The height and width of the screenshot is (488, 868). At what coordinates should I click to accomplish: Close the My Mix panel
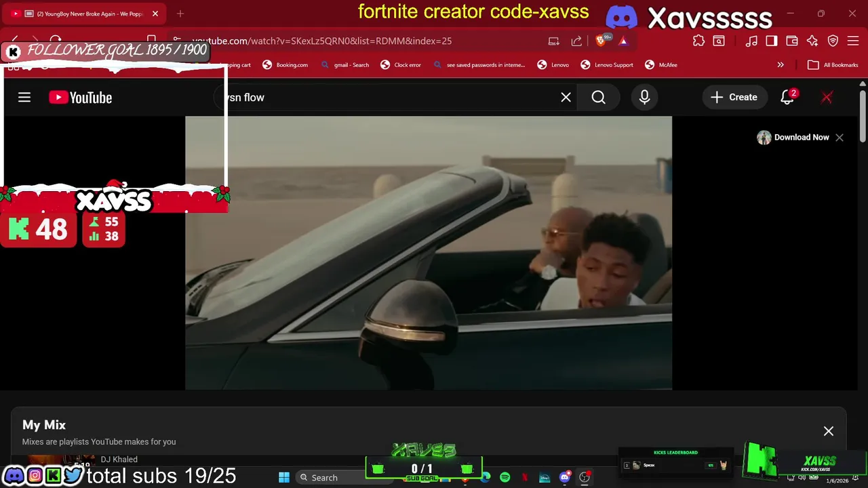click(829, 431)
